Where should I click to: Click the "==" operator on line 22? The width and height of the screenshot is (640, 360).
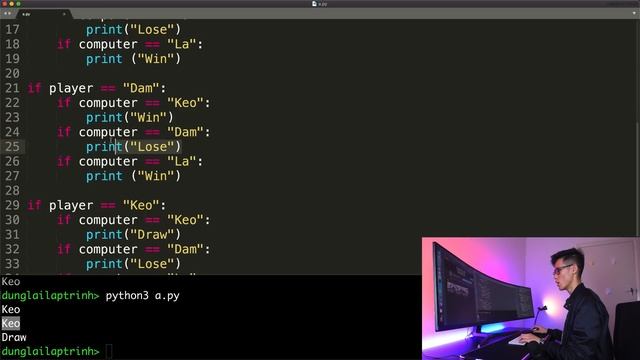[152, 103]
